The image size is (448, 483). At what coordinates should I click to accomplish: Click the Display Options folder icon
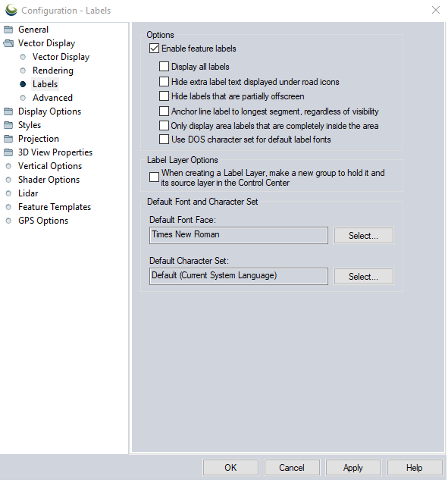tap(8, 111)
